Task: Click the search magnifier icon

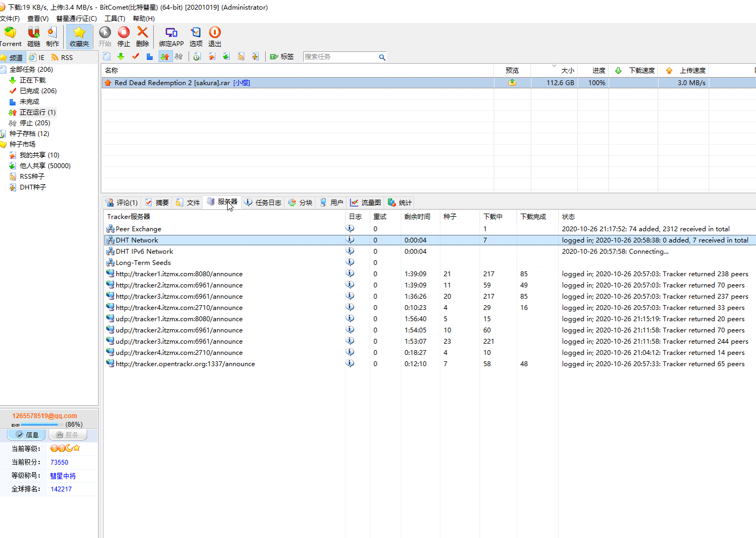Action: (x=382, y=57)
